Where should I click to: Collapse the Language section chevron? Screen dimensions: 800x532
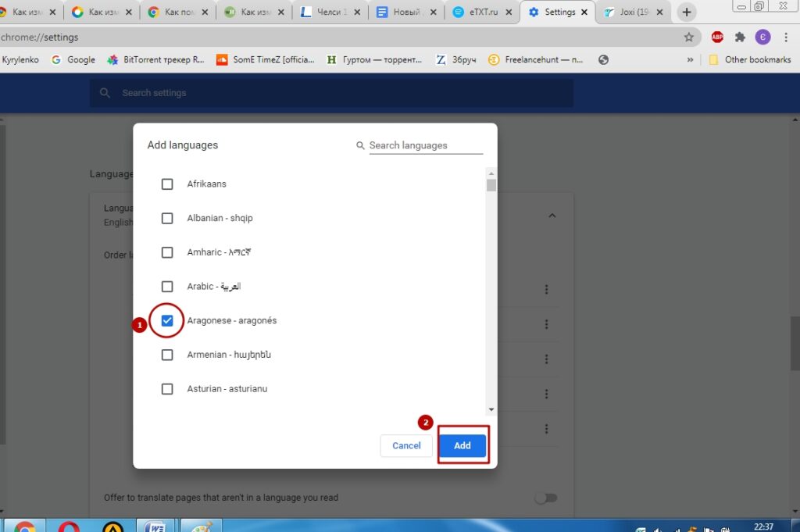click(552, 216)
